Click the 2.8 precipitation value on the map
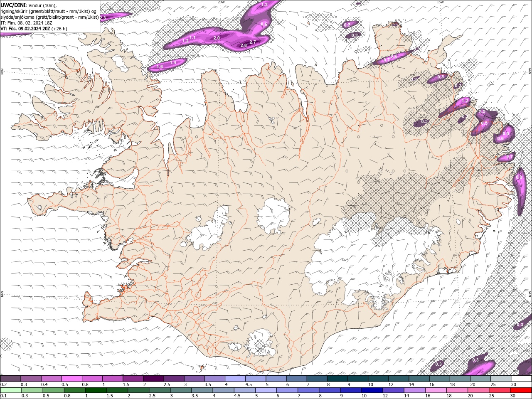Viewport: 532px width, 399px height. point(244,45)
